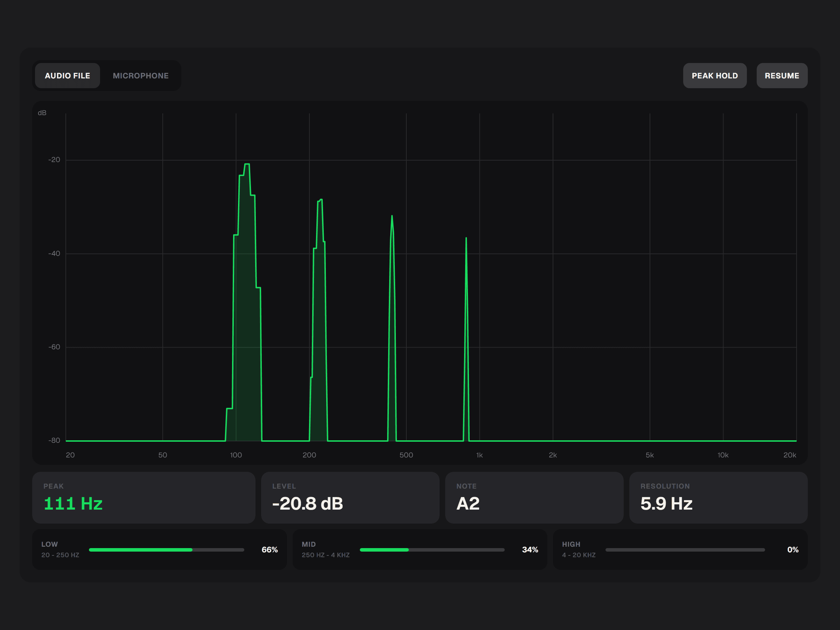Screen dimensions: 840x630
Task: Click the 5k frequency axis label
Action: click(x=650, y=455)
